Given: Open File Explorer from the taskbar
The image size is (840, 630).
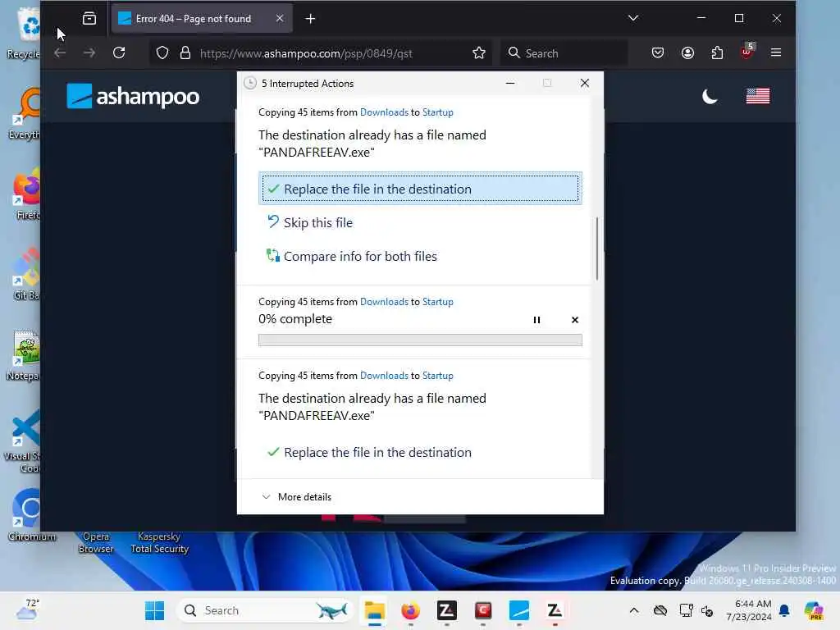Looking at the screenshot, I should (374, 610).
